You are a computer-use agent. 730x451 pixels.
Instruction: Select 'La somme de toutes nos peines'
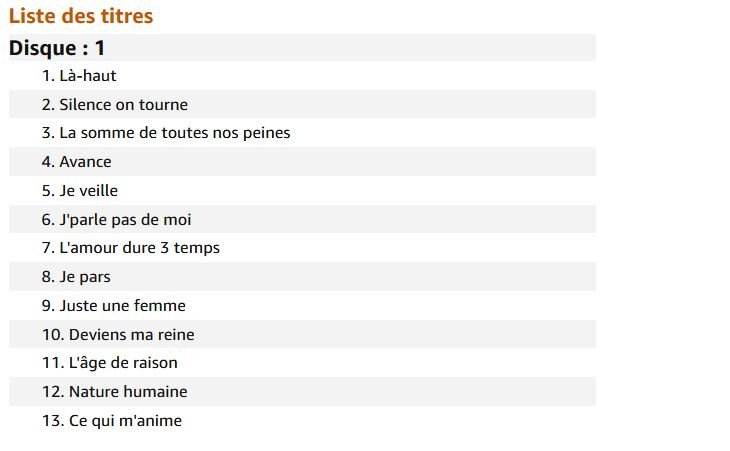coord(174,132)
